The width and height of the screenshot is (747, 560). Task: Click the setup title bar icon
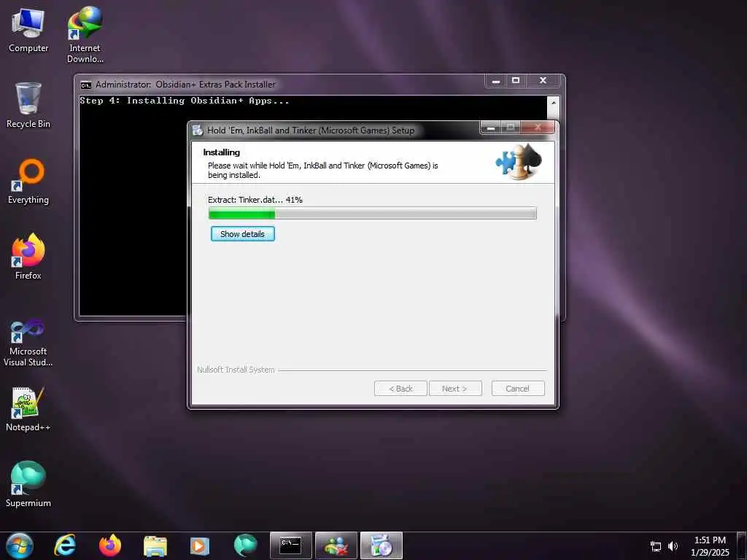(x=198, y=131)
